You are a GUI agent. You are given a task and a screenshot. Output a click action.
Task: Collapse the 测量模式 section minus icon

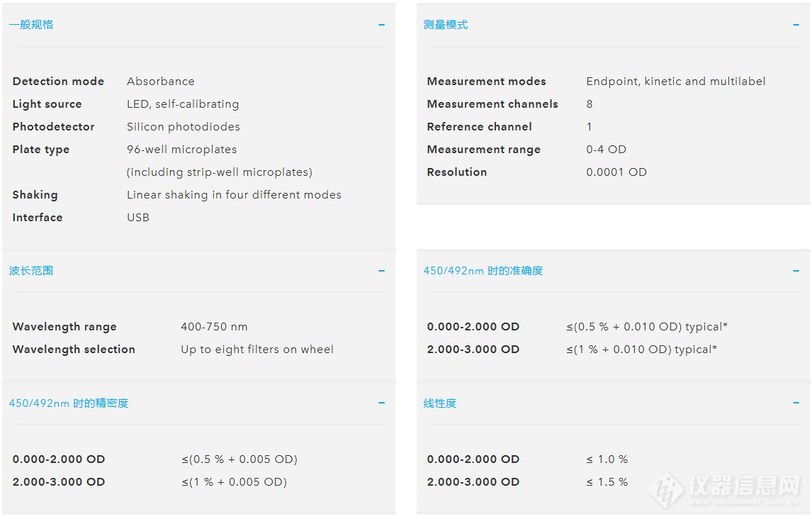pos(796,25)
